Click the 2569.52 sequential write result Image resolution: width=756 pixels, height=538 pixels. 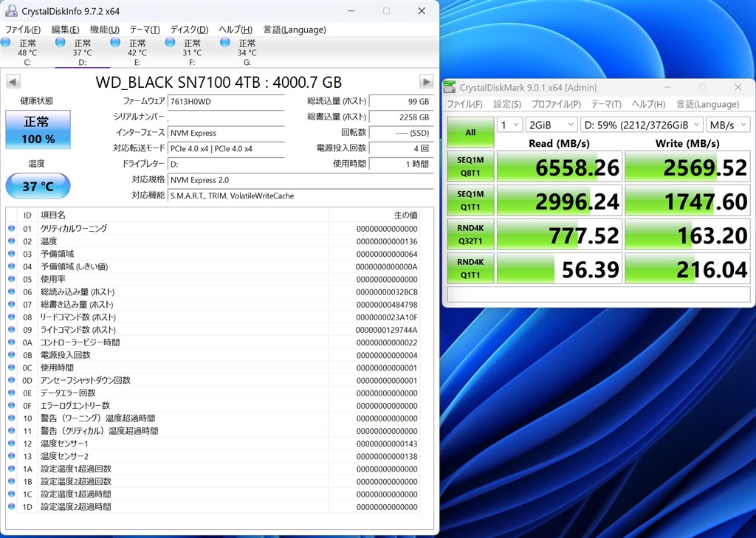[x=687, y=167]
